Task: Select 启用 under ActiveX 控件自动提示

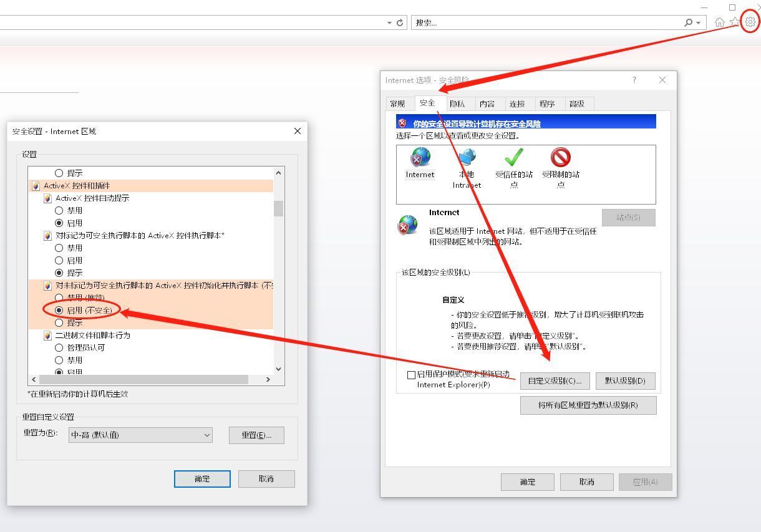Action: coord(59,223)
